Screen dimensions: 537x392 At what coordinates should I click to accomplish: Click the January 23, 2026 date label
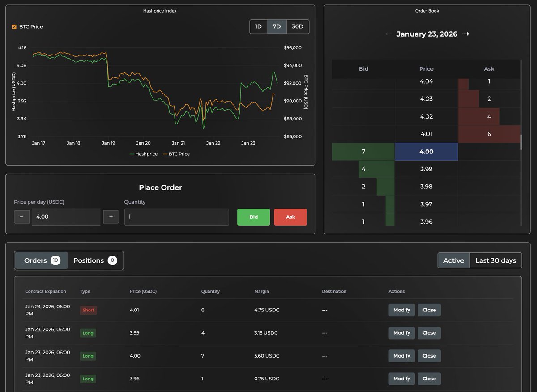pyautogui.click(x=427, y=34)
